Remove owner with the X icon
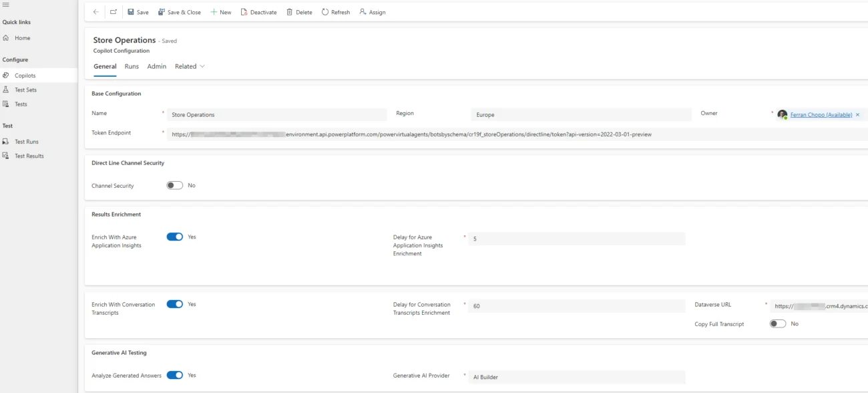This screenshot has height=393, width=868. click(x=858, y=115)
